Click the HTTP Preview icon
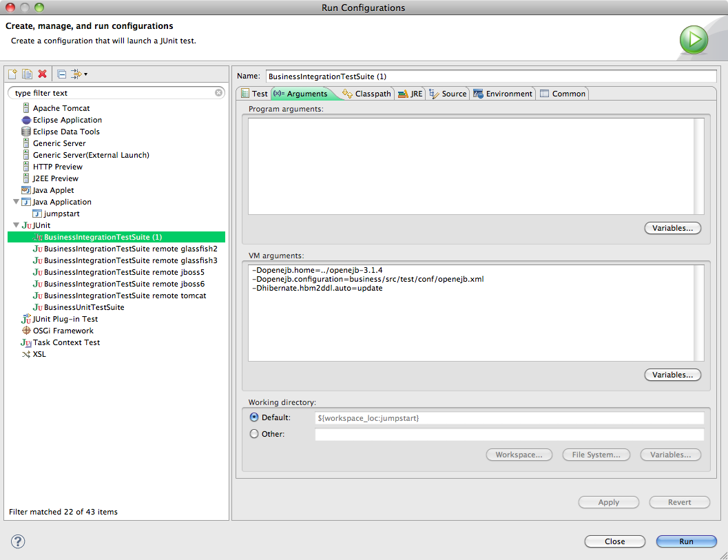Screen dimensions: 728x560 pyautogui.click(x=26, y=167)
